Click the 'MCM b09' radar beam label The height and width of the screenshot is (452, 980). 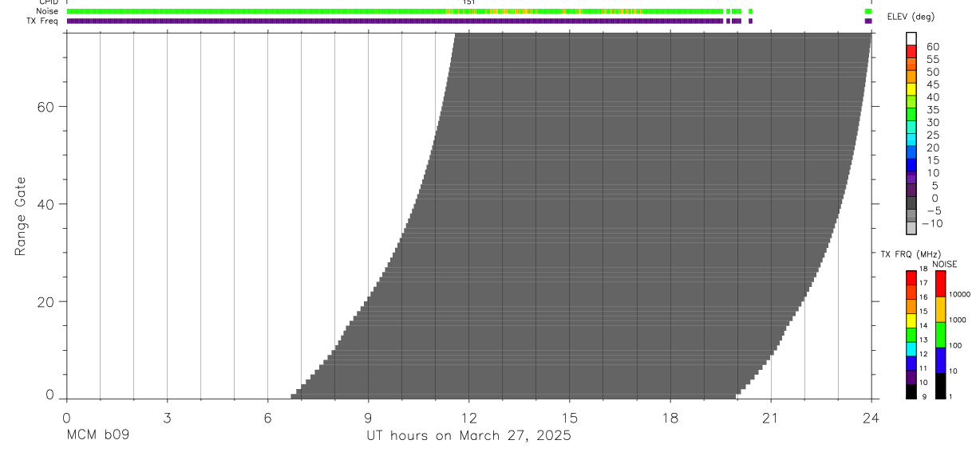click(97, 436)
